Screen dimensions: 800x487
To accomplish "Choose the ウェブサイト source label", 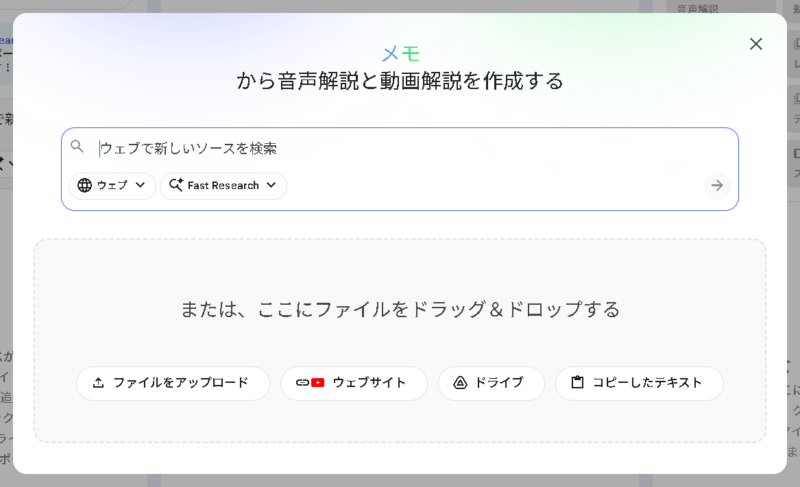I will (x=369, y=383).
